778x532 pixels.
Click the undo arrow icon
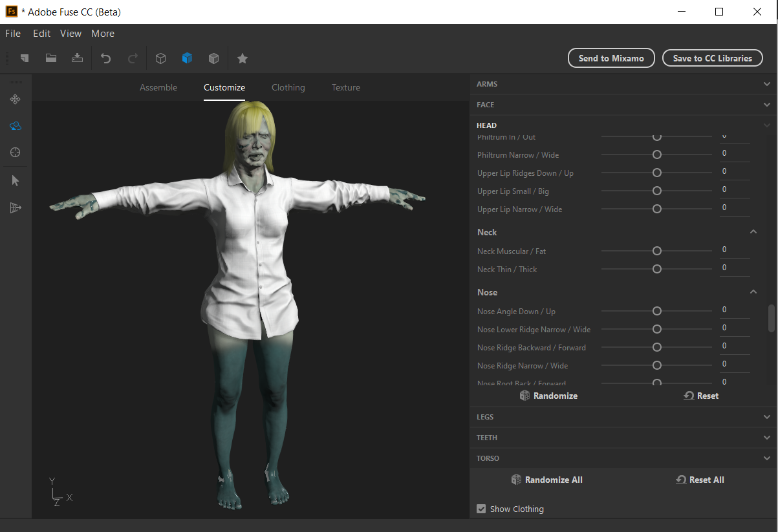pos(105,58)
